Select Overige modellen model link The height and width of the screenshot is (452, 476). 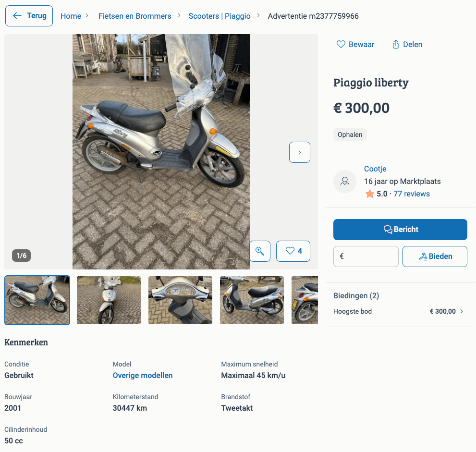(x=143, y=376)
